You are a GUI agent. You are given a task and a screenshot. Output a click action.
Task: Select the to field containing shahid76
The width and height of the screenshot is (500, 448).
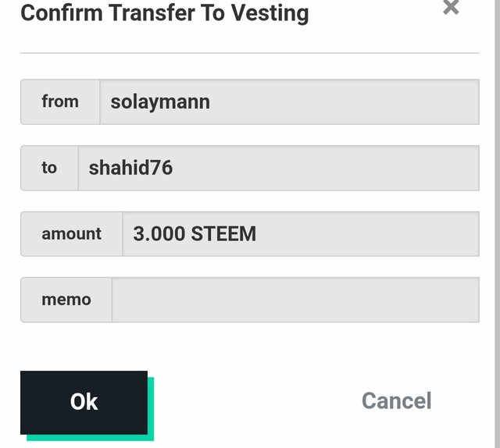tap(279, 168)
